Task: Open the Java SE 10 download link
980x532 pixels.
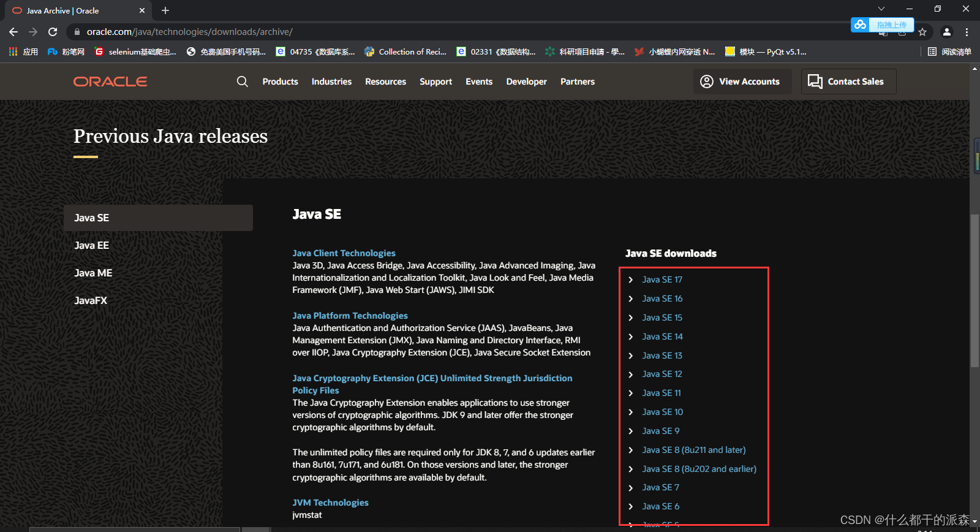Action: (663, 412)
